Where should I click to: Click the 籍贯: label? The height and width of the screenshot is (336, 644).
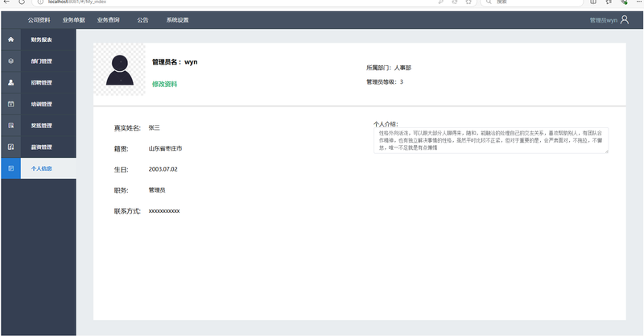point(122,149)
